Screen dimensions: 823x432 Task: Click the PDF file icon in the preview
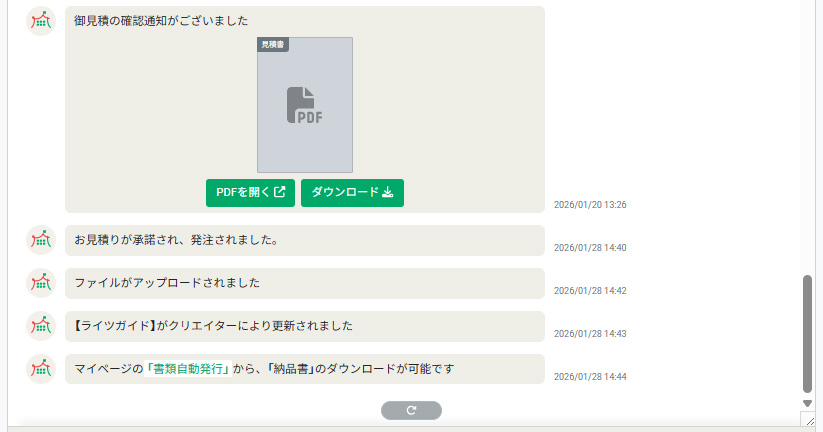tap(305, 105)
